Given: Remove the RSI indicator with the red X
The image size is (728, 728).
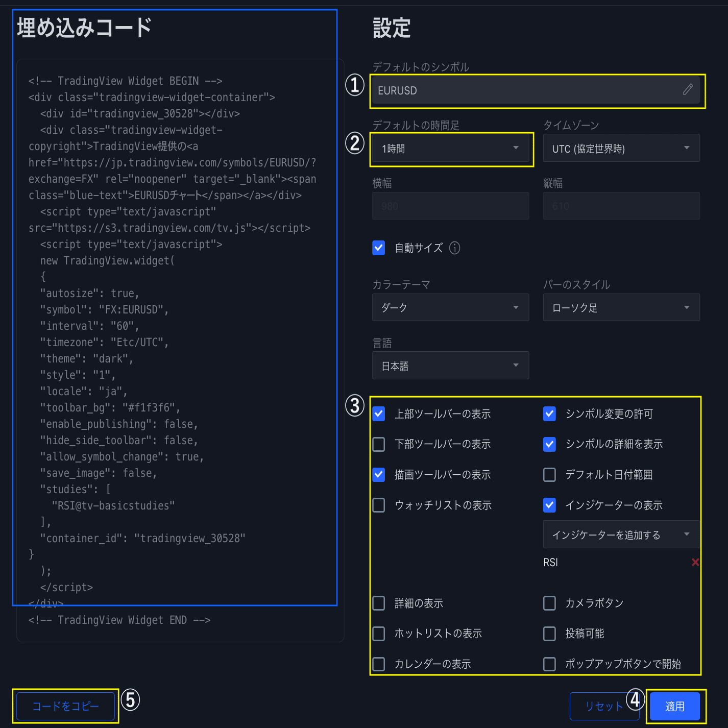Looking at the screenshot, I should pyautogui.click(x=695, y=562).
